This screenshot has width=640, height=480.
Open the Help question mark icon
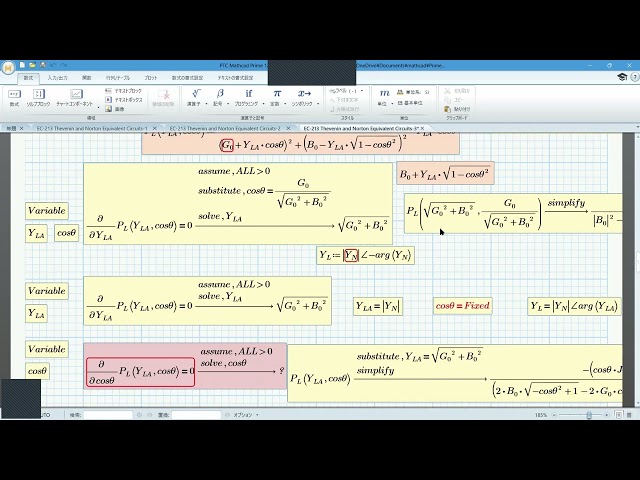(635, 77)
